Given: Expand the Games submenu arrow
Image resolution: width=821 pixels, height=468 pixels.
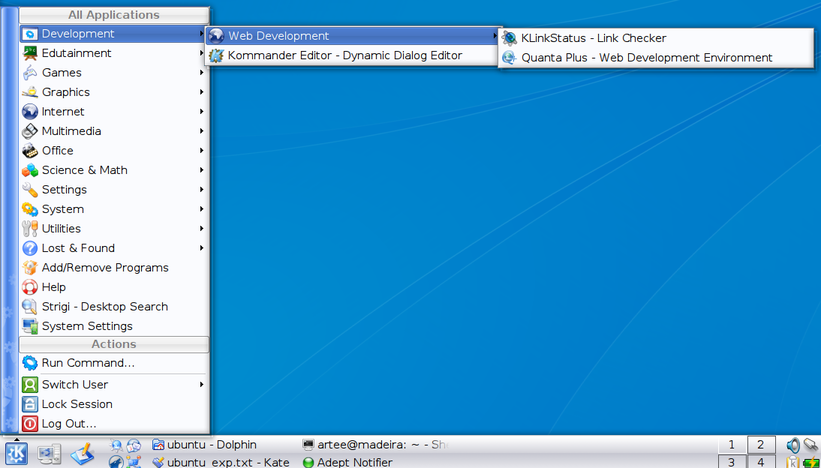Looking at the screenshot, I should (x=202, y=72).
